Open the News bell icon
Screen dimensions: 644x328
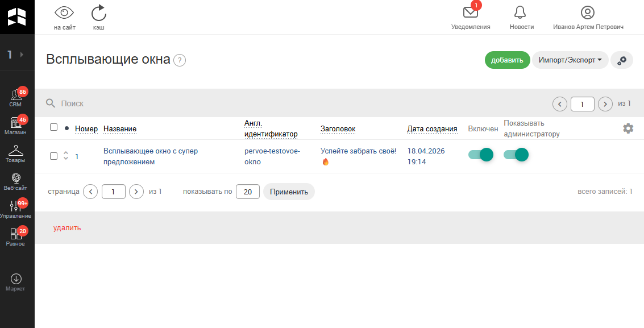pos(521,13)
